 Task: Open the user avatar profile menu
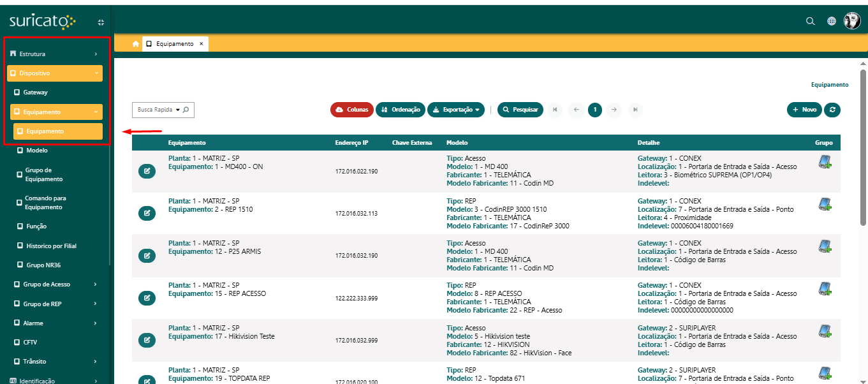point(852,21)
